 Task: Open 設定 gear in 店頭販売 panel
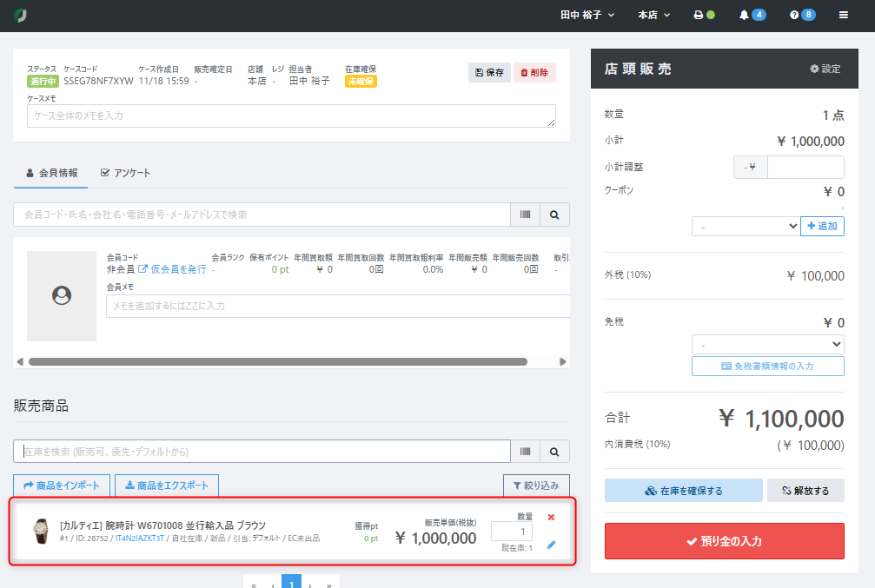(x=825, y=69)
